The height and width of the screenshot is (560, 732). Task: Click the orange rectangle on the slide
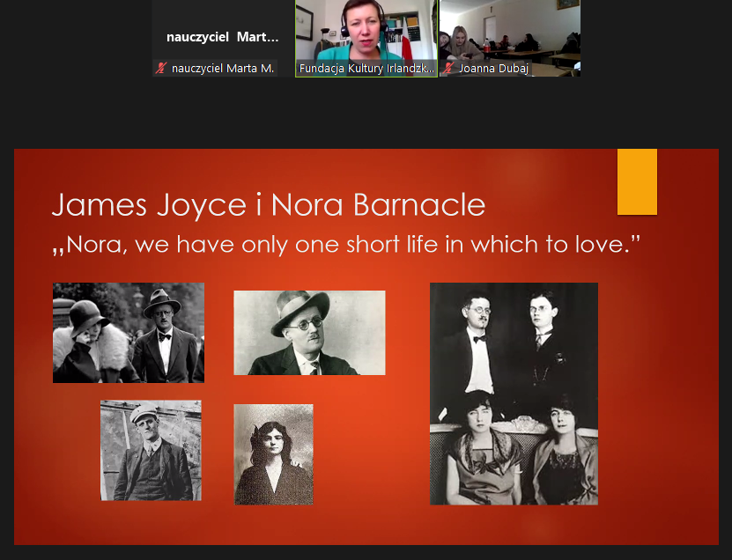click(x=637, y=181)
